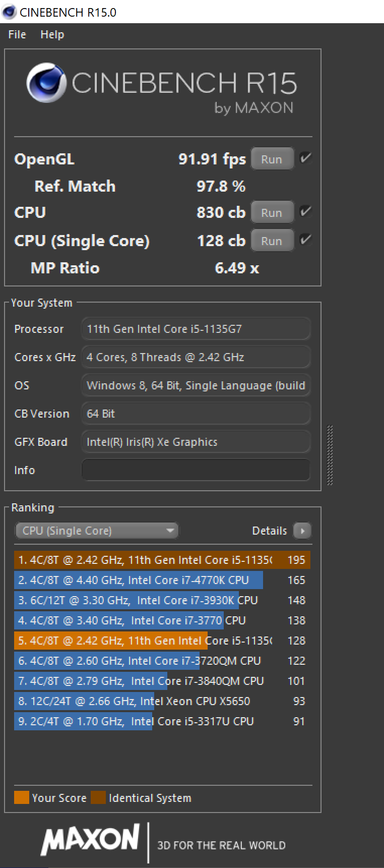Select the Intel Core i7-3840QM ranking row
This screenshot has height=868, width=384.
tap(162, 681)
